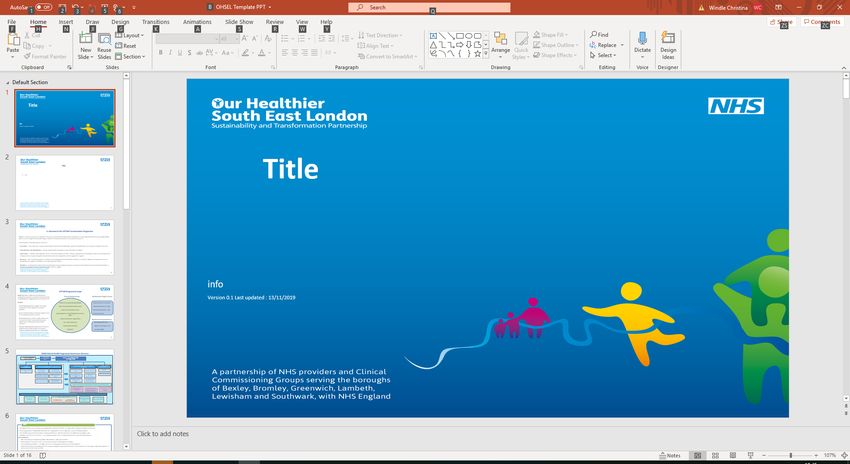Click the Save icon in the title bar
Screen dimensions: 850x464
coord(62,7)
